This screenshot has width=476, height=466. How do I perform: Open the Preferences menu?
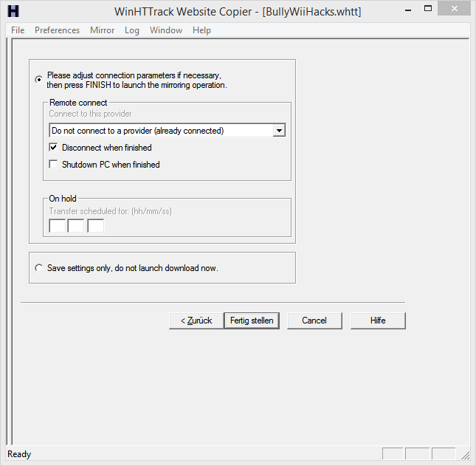(57, 30)
